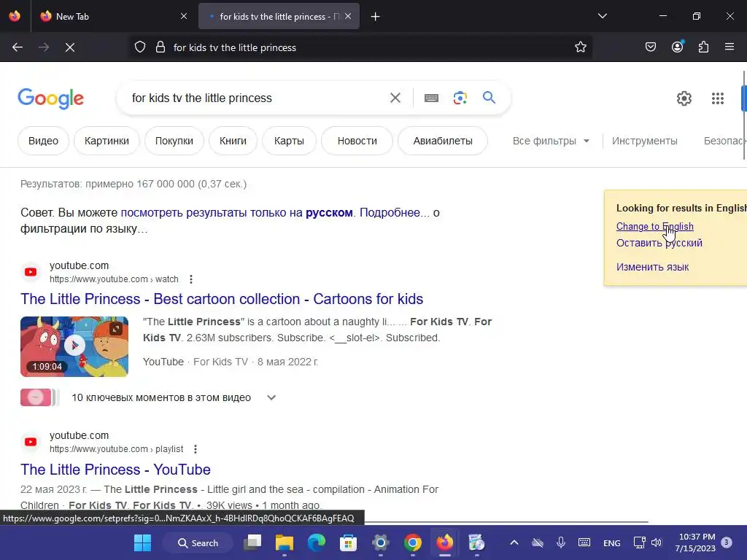Open the Google apps grid
The image size is (747, 560).
coord(718,98)
